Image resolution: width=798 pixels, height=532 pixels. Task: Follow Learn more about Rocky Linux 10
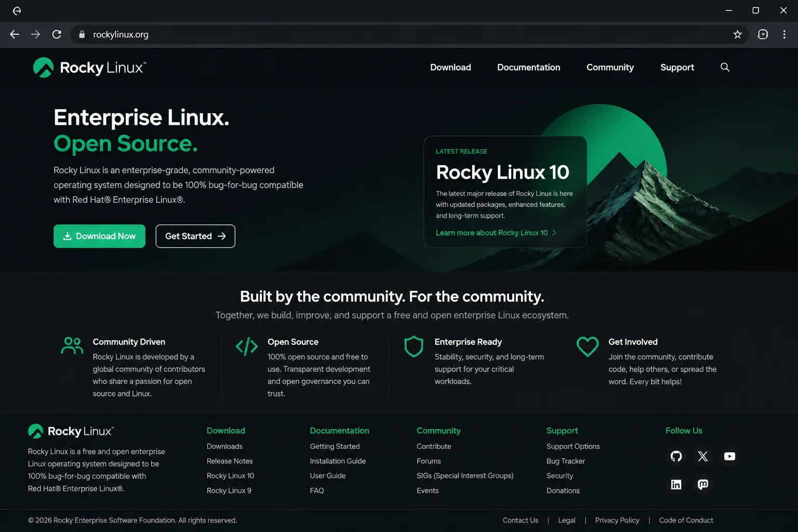pyautogui.click(x=496, y=233)
